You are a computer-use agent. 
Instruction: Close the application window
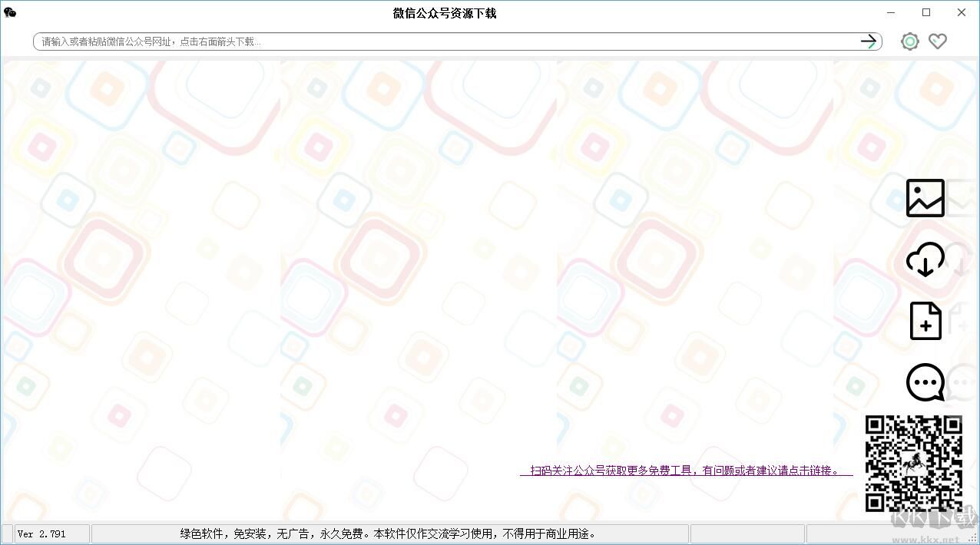click(x=962, y=12)
